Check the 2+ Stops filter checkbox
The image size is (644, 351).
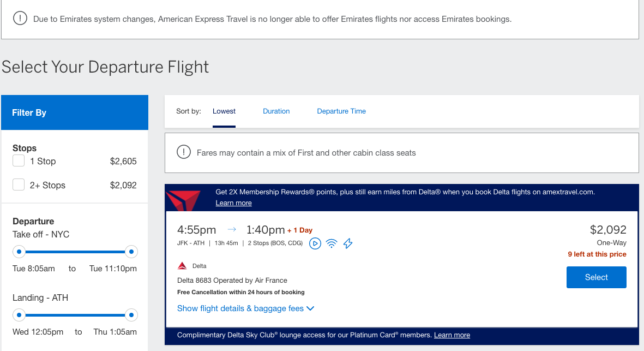(19, 185)
